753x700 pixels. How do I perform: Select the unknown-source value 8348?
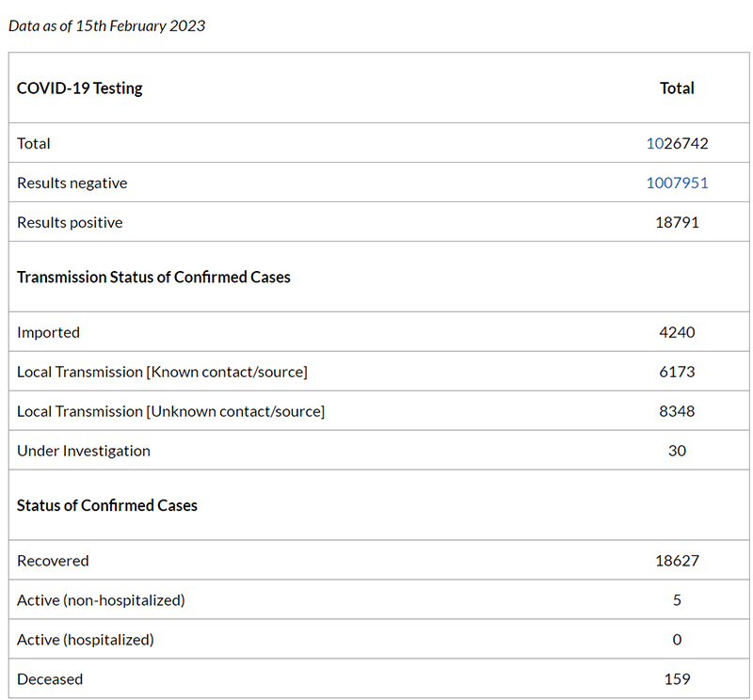677,411
